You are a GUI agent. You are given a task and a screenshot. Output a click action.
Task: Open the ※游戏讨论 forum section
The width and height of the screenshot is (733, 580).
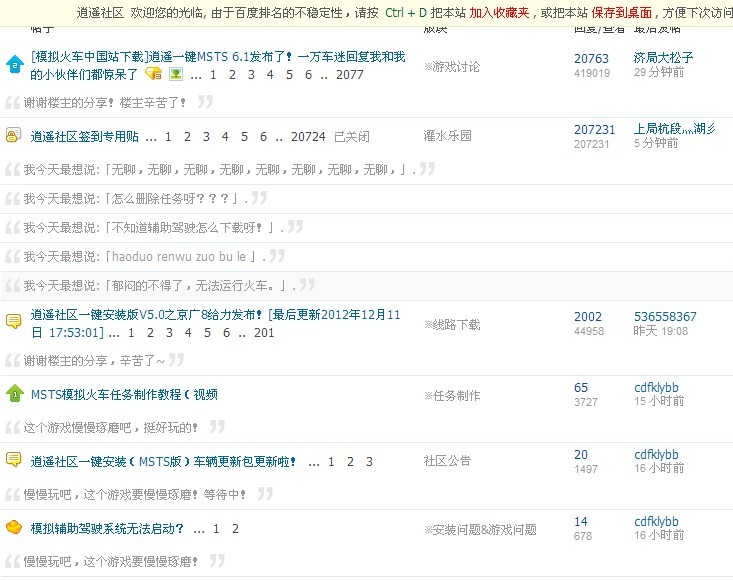click(452, 67)
